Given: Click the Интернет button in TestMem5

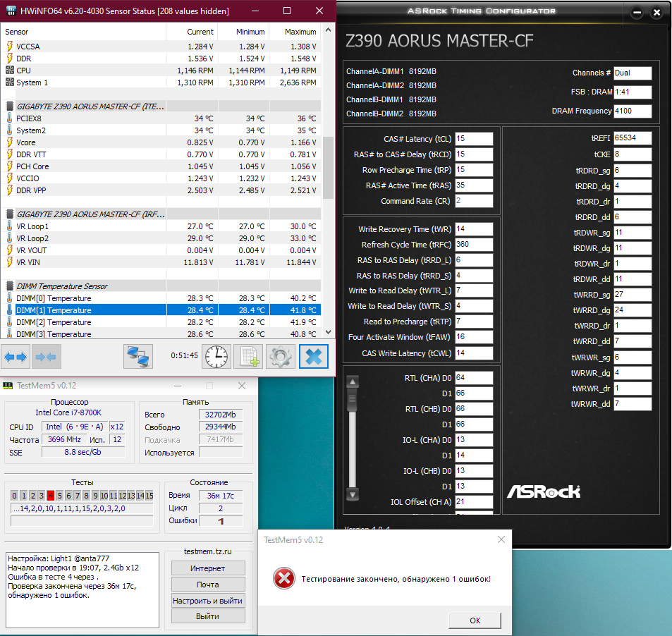Looking at the screenshot, I should pyautogui.click(x=208, y=568).
